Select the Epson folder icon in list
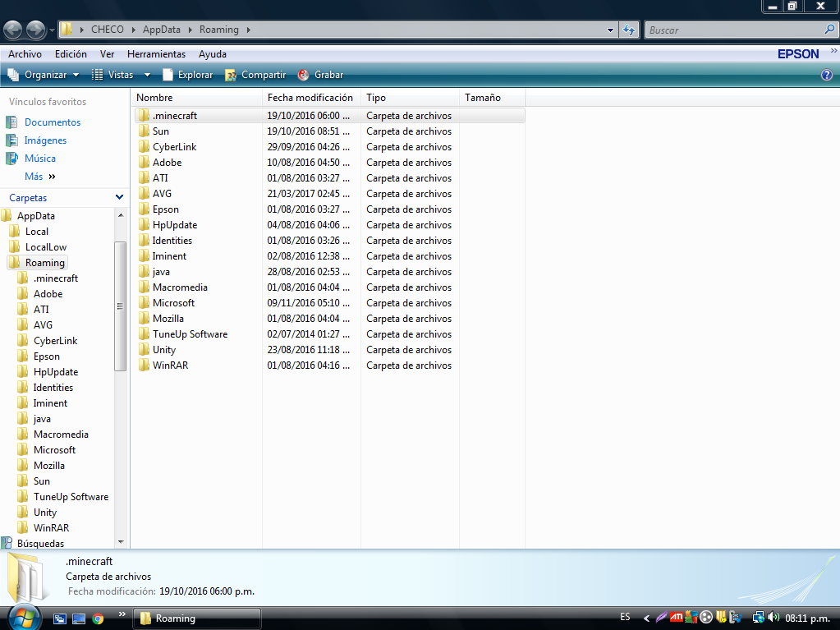The width and height of the screenshot is (840, 630). click(144, 209)
